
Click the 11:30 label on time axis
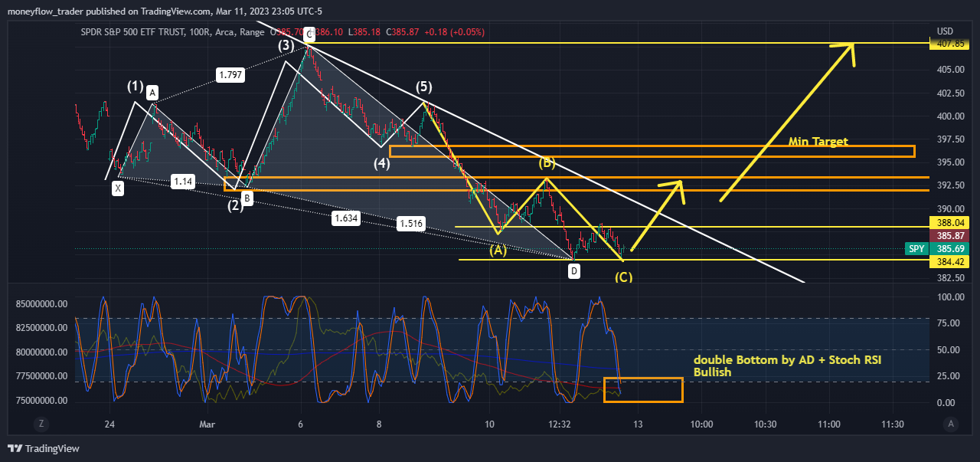(893, 424)
